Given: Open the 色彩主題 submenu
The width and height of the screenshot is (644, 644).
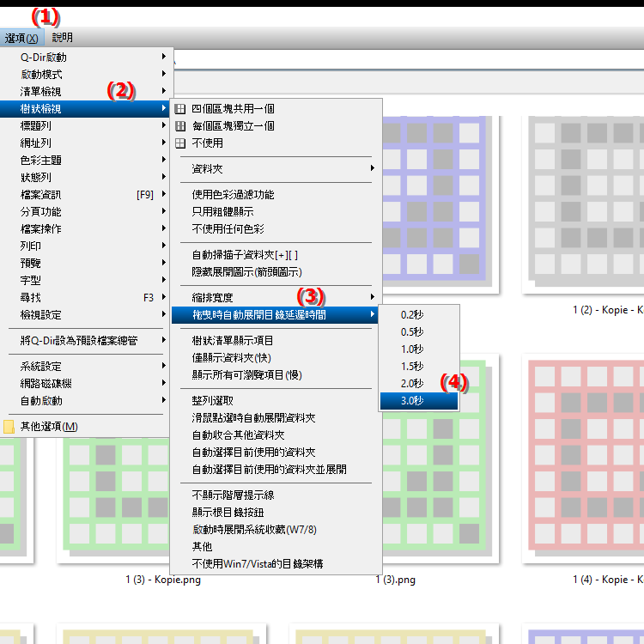Looking at the screenshot, I should [85, 161].
